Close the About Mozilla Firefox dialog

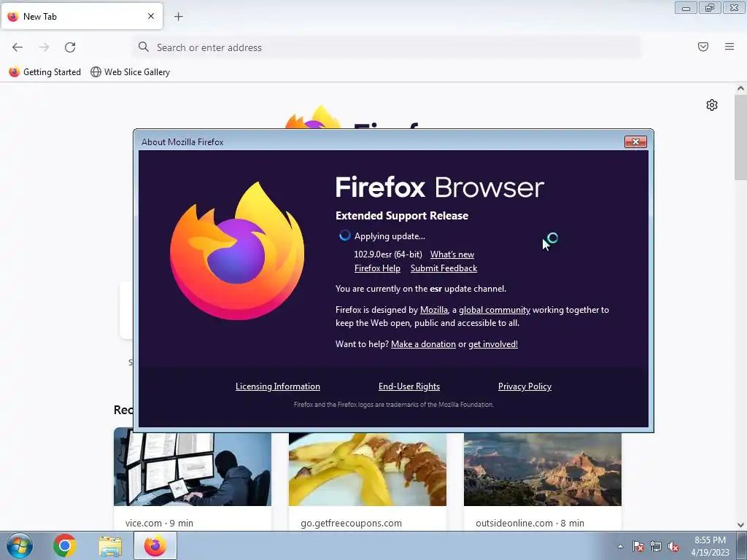tap(635, 142)
